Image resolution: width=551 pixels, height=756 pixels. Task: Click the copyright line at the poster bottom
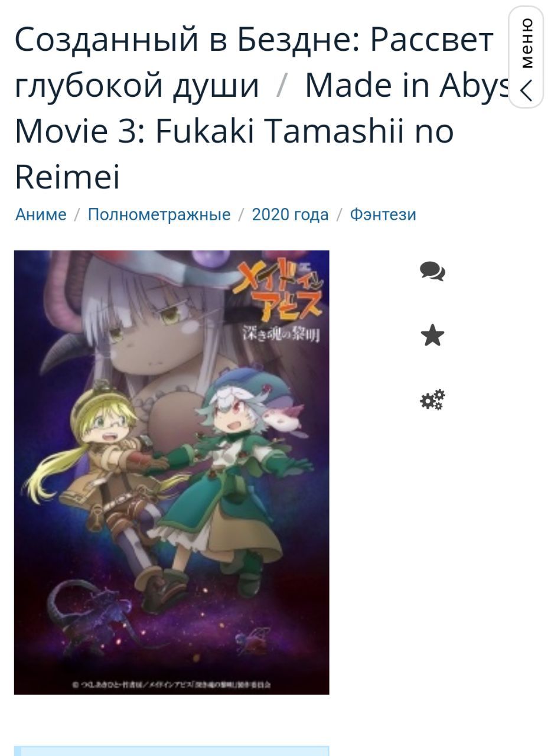[x=172, y=685]
